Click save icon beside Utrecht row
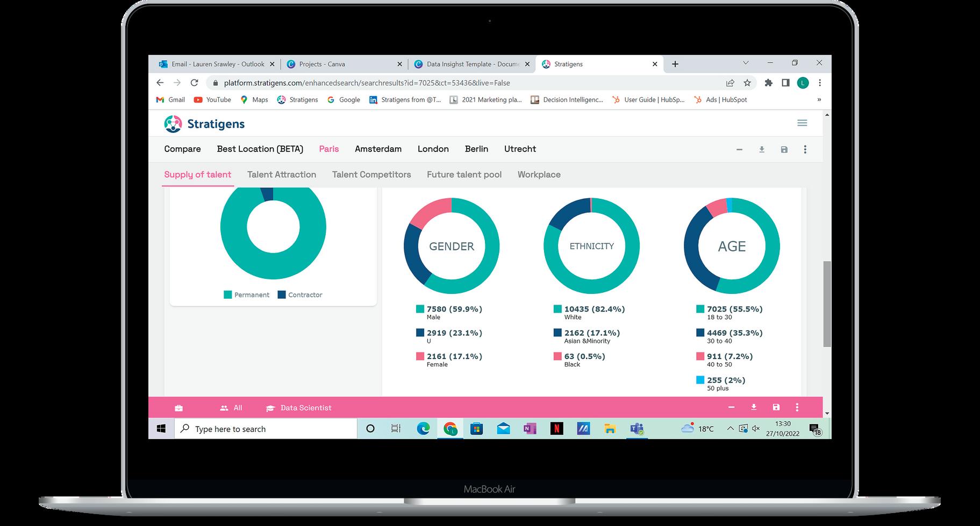980x526 pixels. pyautogui.click(x=784, y=149)
